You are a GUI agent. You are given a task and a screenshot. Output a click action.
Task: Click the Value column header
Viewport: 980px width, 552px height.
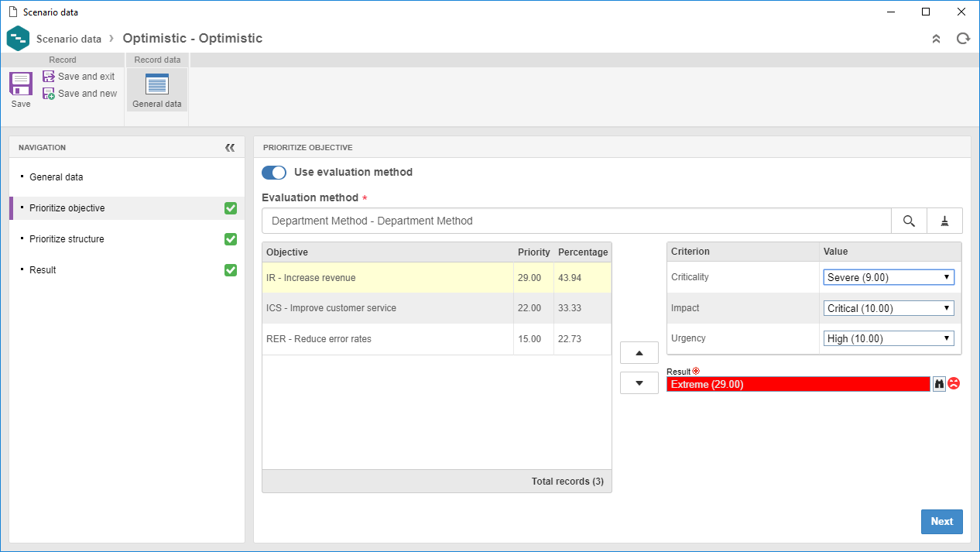coord(890,252)
